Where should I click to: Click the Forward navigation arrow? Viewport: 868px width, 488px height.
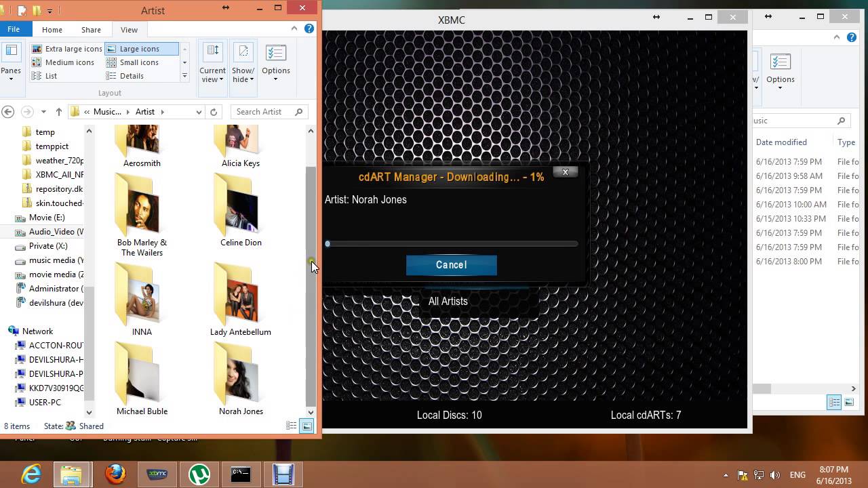coord(27,111)
